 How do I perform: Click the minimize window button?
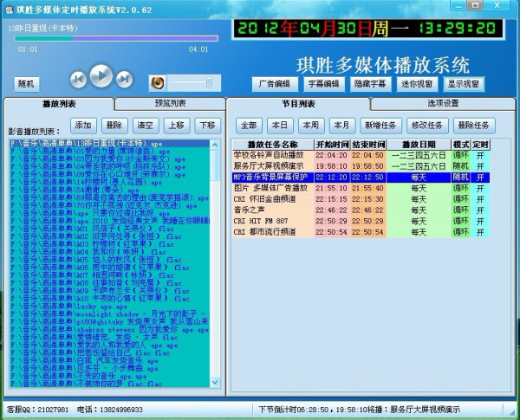[458, 5]
